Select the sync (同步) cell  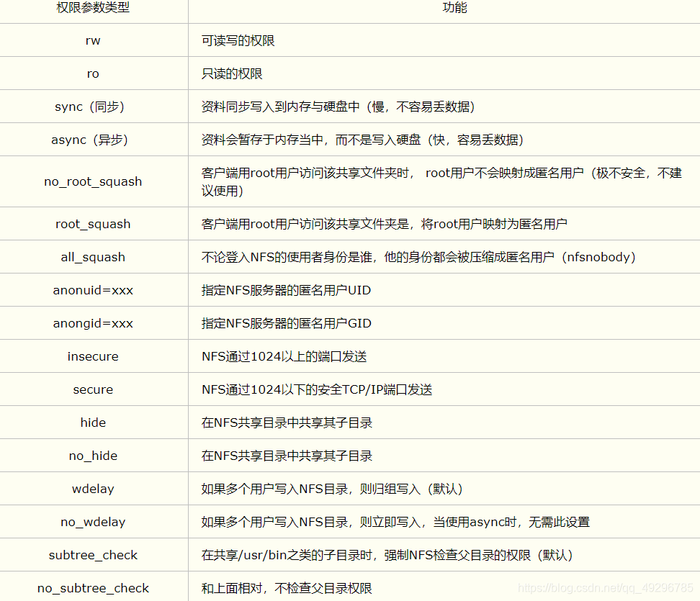coord(93,107)
